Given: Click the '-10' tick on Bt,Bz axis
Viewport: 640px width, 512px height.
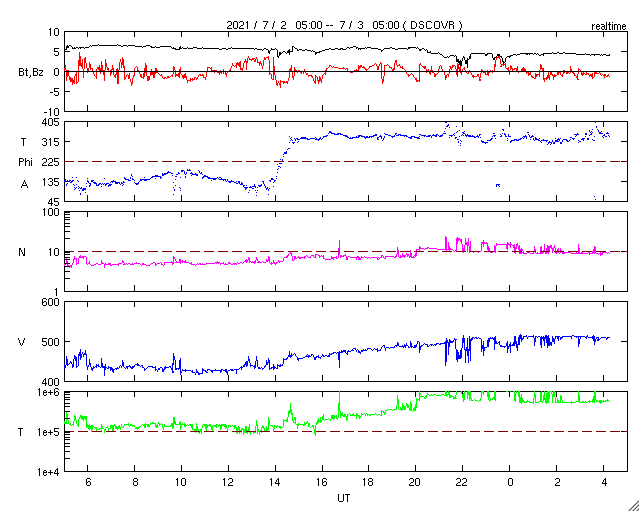Looking at the screenshot, I should (51, 112).
